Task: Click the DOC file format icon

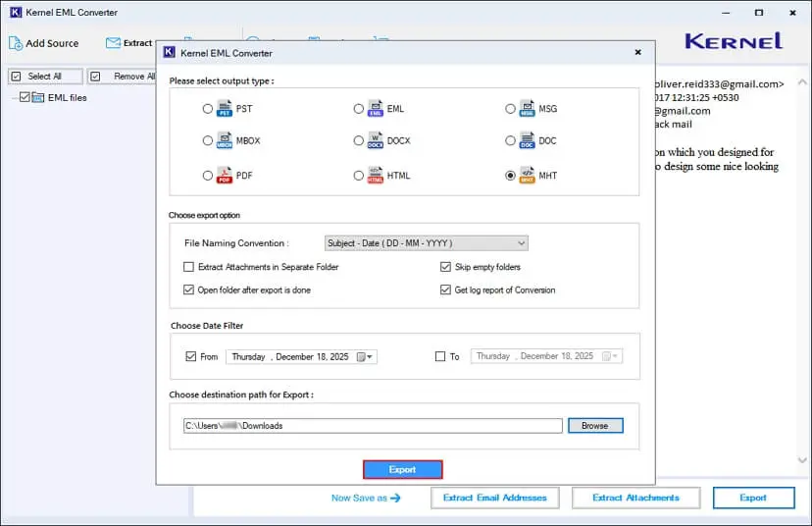Action: tap(527, 140)
